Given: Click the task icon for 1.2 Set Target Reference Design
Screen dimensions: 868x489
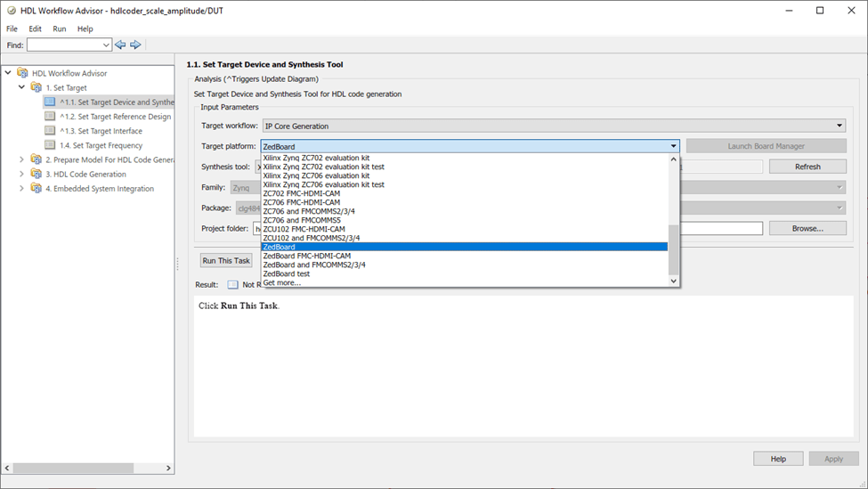Looking at the screenshot, I should coord(50,117).
